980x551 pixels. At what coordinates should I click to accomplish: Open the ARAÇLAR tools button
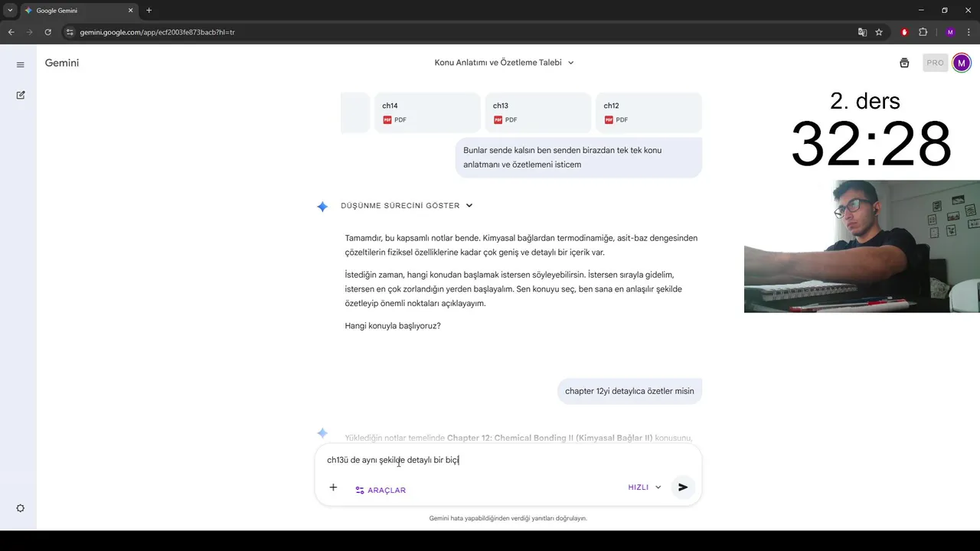(x=381, y=490)
